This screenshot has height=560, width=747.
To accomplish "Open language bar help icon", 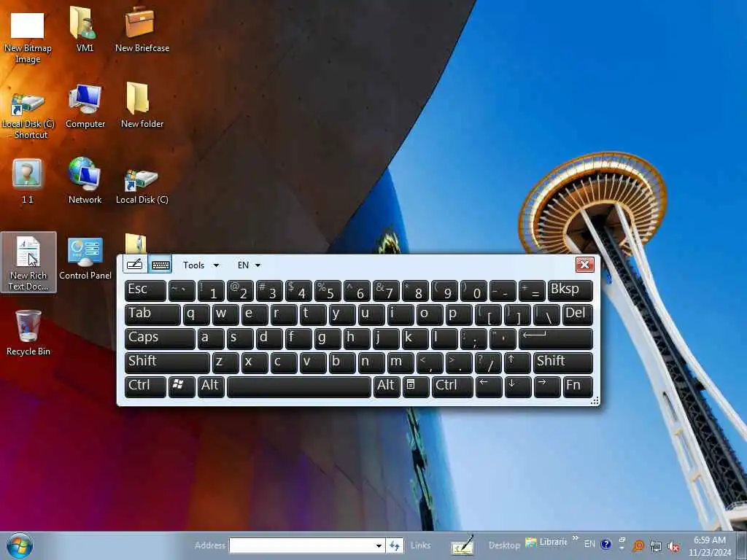I will [x=605, y=544].
